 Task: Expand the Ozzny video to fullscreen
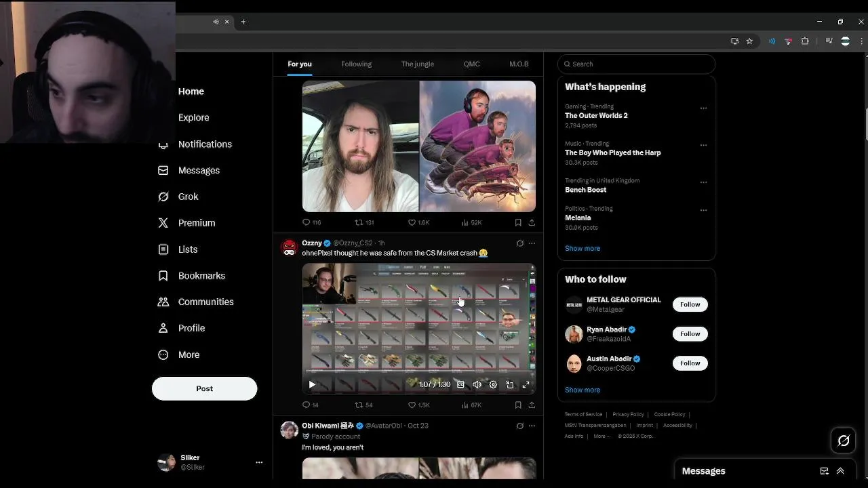[526, 384]
